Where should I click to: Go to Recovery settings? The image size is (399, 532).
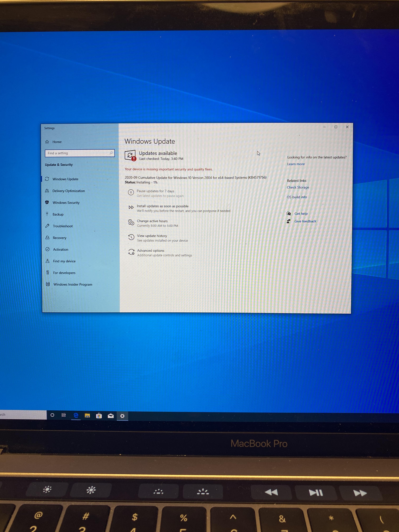coord(59,238)
